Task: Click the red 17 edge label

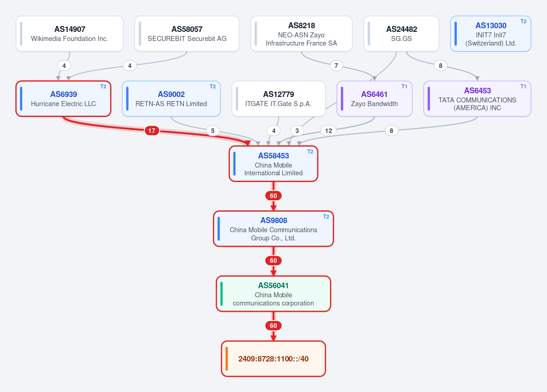Action: (152, 131)
